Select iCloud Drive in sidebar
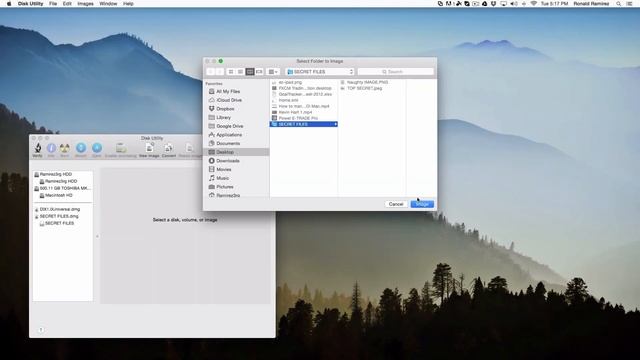This screenshot has width=640, height=360. [229, 100]
